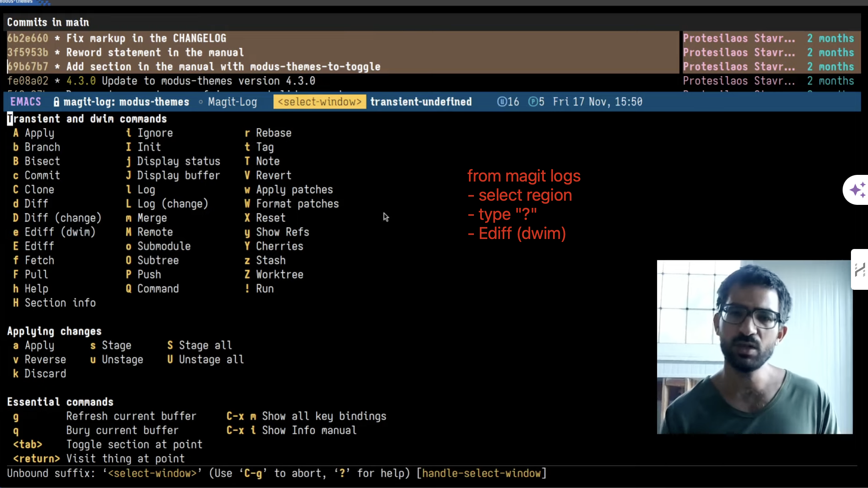Click the lock icon in the modeline
Image resolution: width=868 pixels, height=488 pixels.
click(x=56, y=102)
